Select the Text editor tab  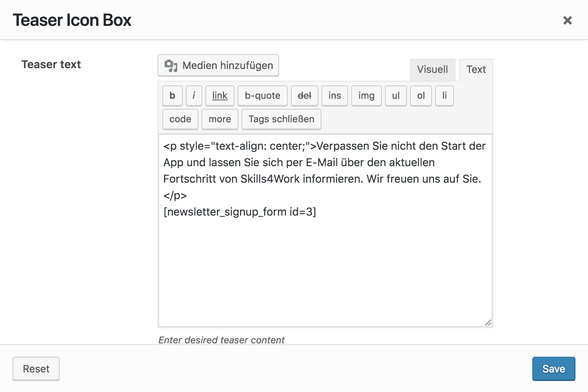pyautogui.click(x=476, y=69)
